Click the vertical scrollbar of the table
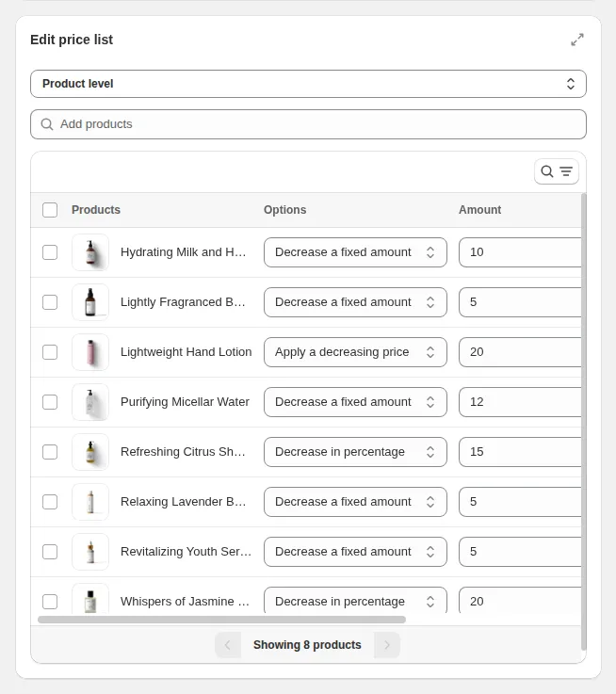This screenshot has height=694, width=616. (584, 421)
